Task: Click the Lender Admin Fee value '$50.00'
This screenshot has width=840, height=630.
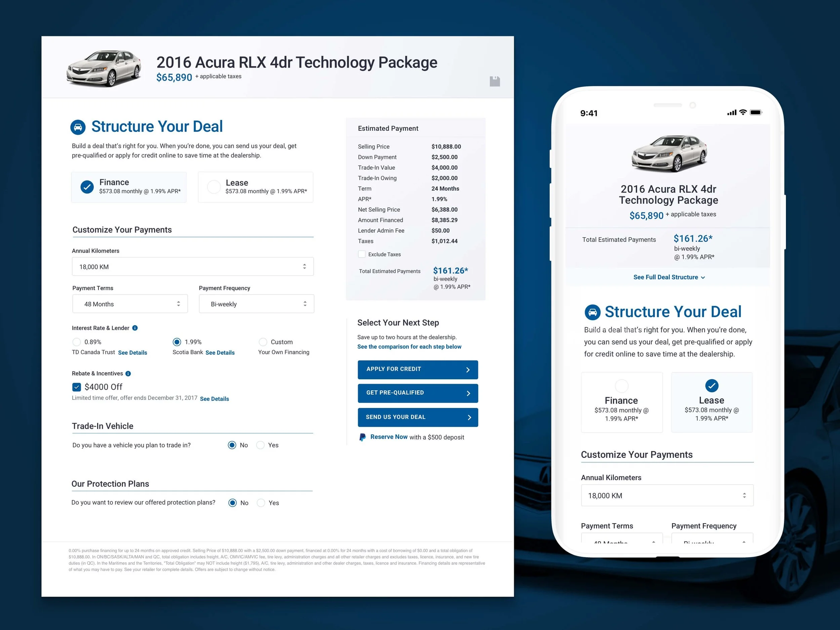Action: click(440, 230)
